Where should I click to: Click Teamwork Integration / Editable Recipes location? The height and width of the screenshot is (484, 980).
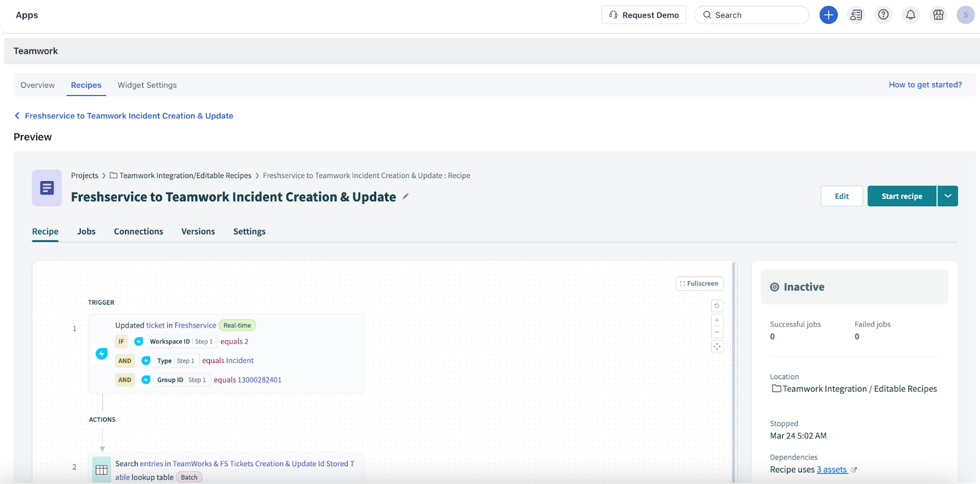pyautogui.click(x=859, y=389)
